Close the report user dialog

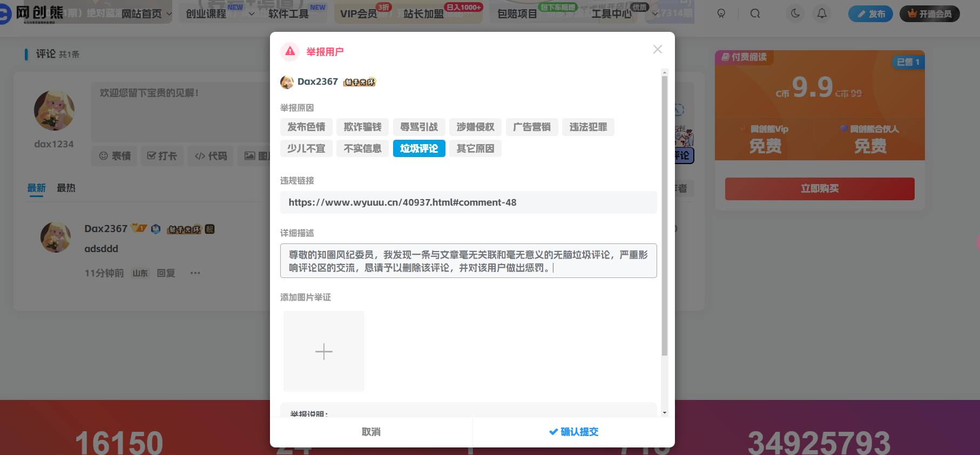[657, 49]
